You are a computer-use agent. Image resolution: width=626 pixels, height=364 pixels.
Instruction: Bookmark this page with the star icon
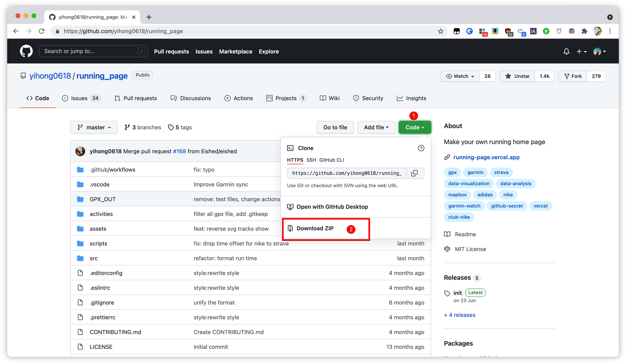pyautogui.click(x=440, y=31)
